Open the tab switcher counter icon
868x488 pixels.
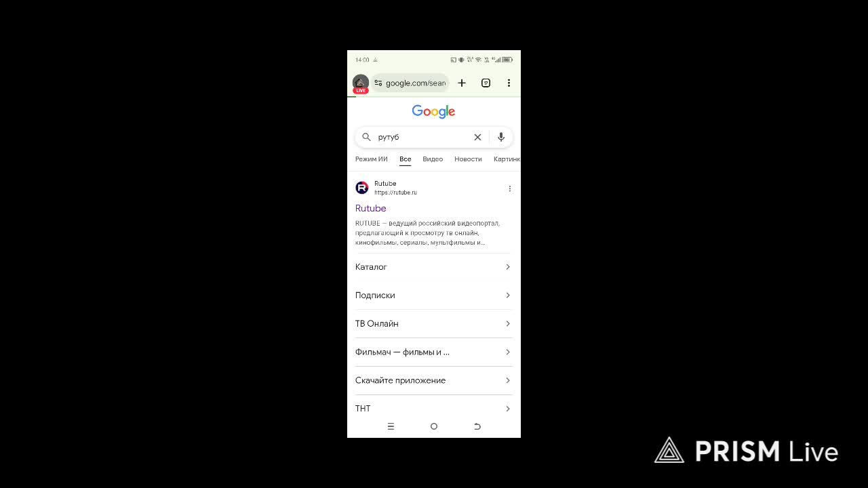486,83
